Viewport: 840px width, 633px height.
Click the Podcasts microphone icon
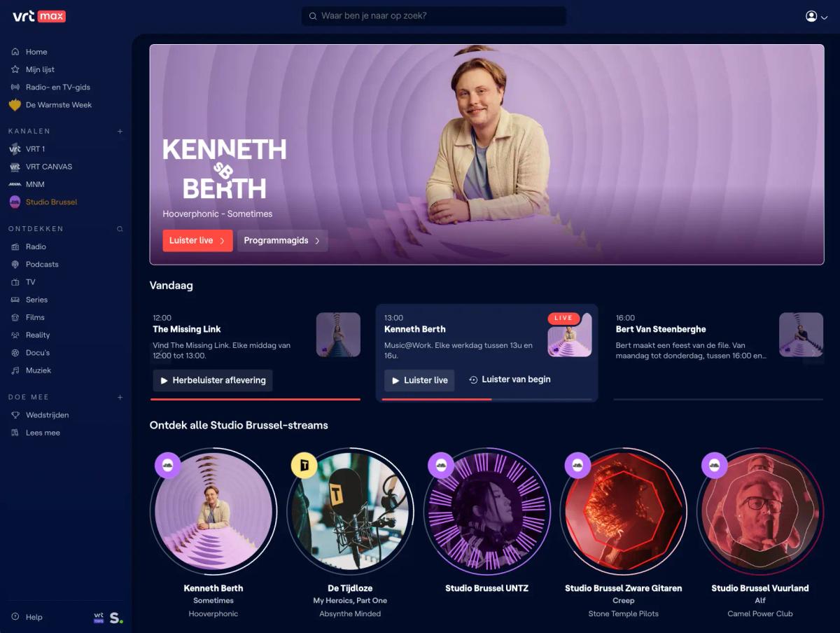(15, 265)
